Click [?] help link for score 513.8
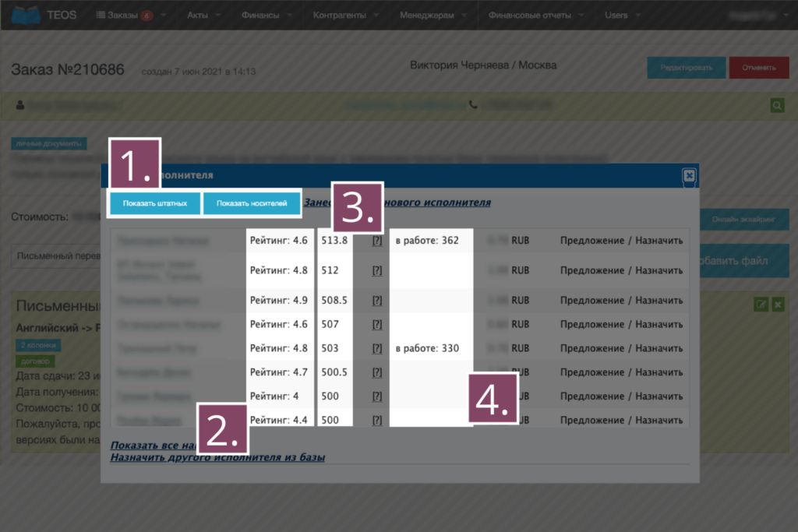 coord(376,241)
